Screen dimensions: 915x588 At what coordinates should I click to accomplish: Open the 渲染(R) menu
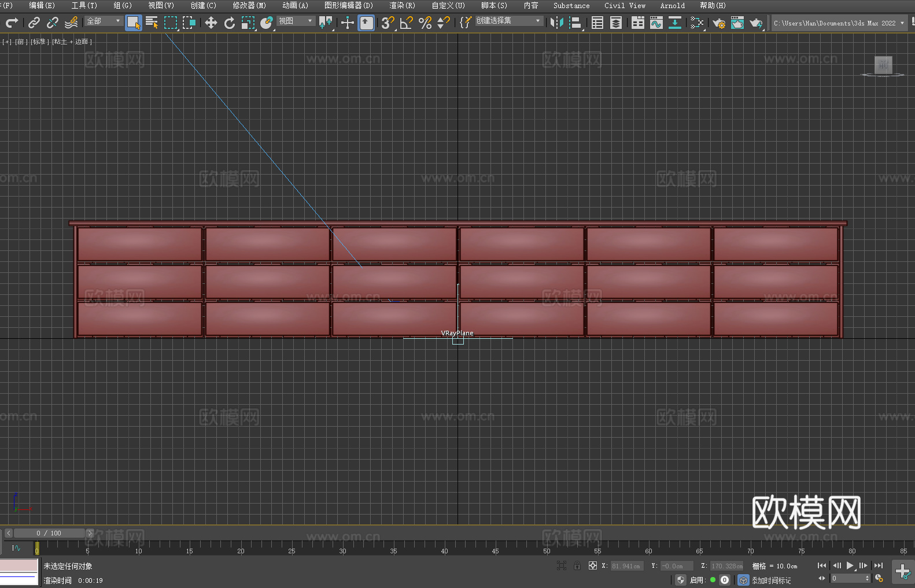402,5
